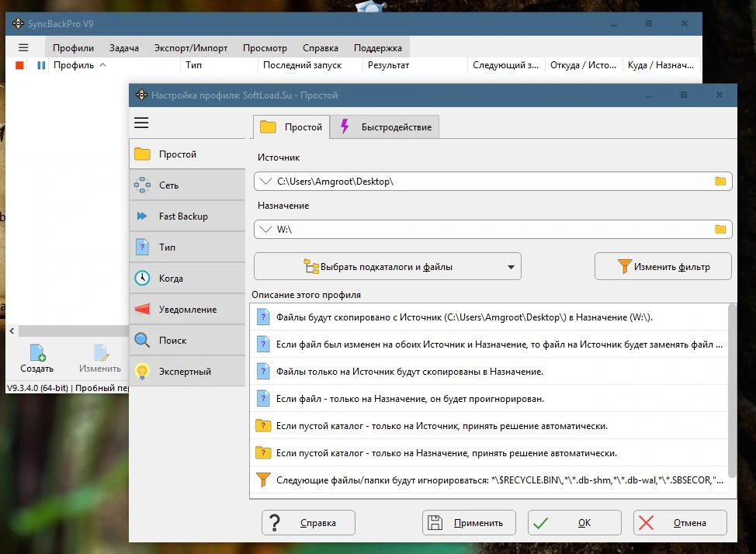This screenshot has width=756, height=554.
Task: Open the Поддержка menu
Action: pyautogui.click(x=377, y=48)
